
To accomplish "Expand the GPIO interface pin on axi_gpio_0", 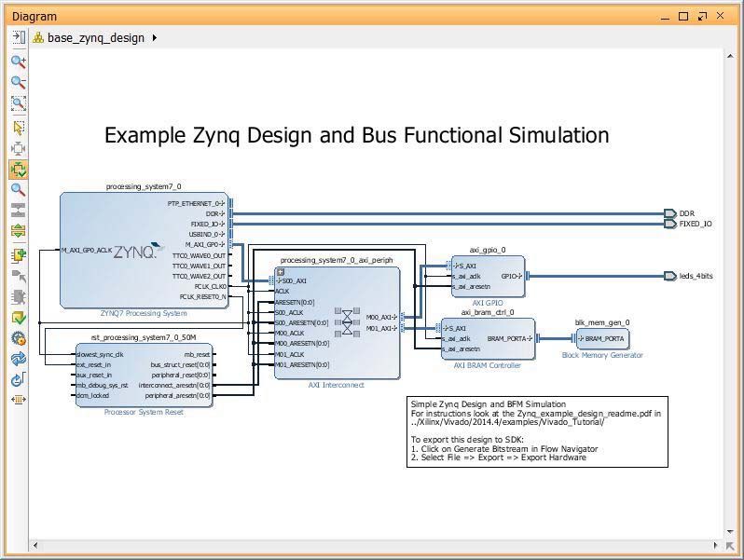I will (x=519, y=276).
